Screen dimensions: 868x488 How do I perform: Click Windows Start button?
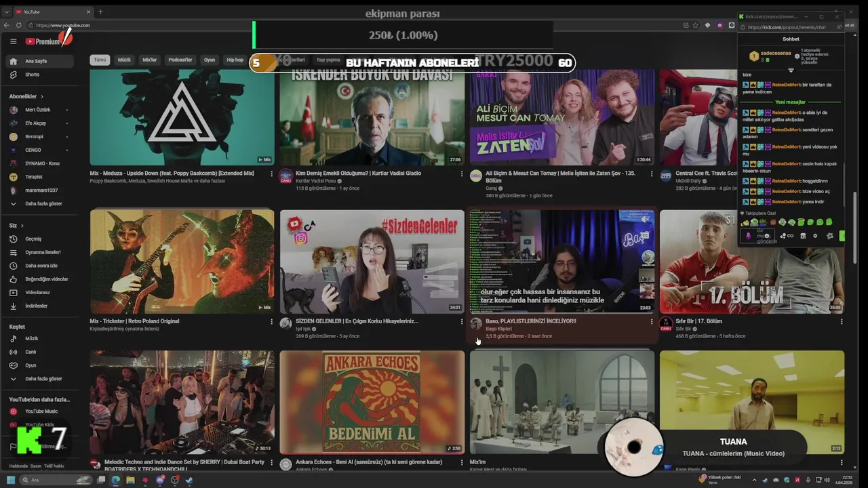[x=9, y=480]
